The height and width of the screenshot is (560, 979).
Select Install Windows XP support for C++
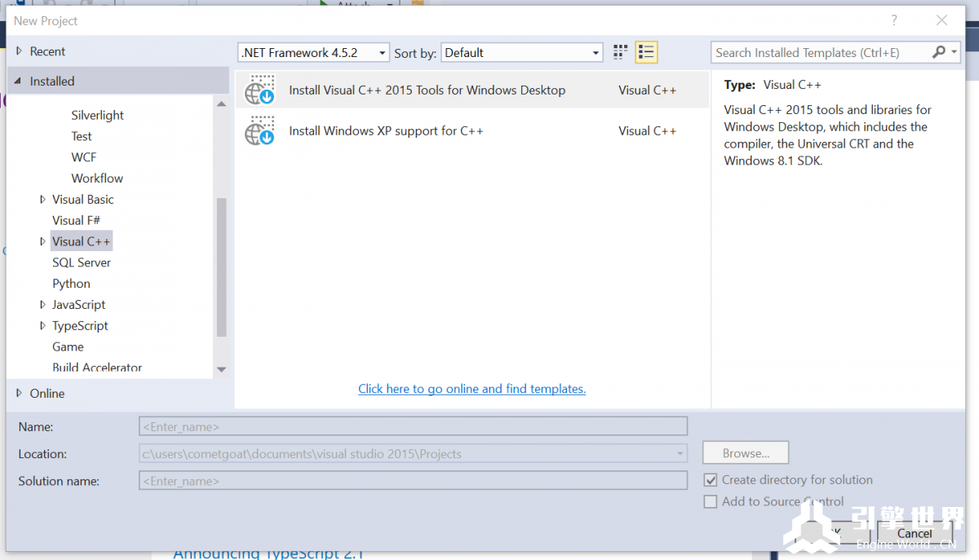pos(472,130)
